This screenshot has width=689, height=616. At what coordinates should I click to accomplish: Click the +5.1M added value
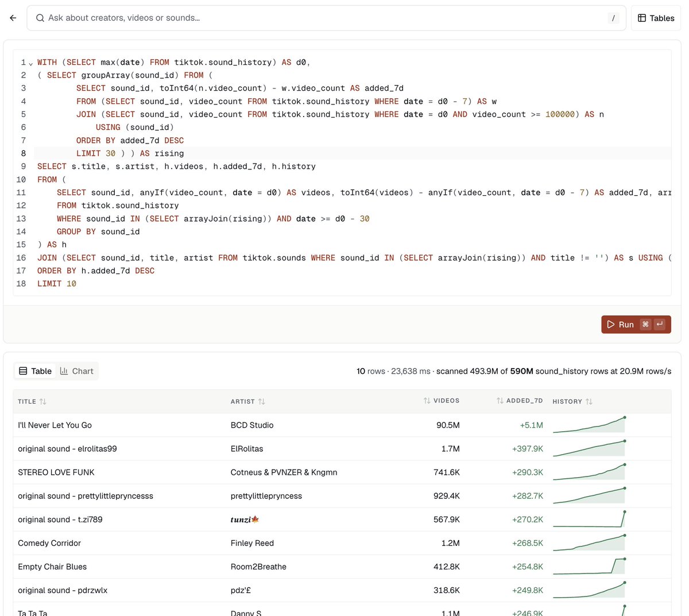[x=531, y=425]
